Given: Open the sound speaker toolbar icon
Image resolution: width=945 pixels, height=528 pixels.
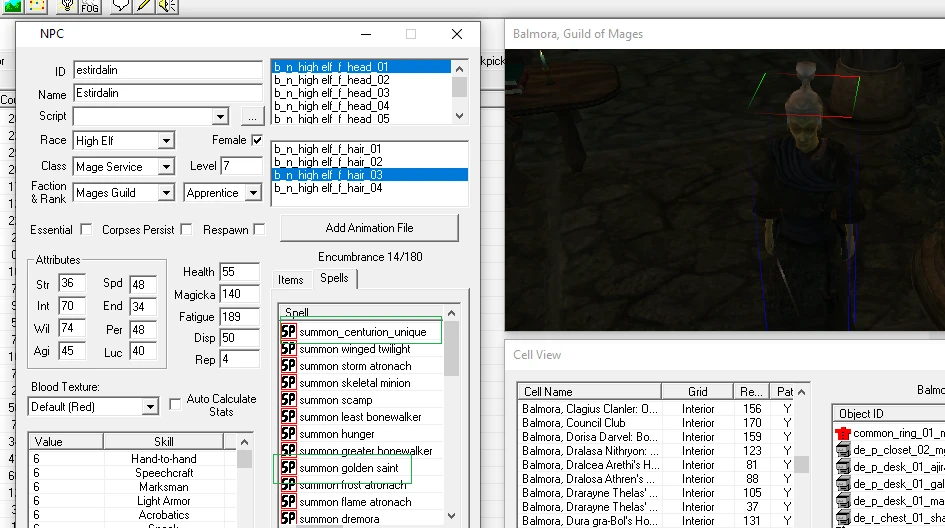Looking at the screenshot, I should (167, 6).
